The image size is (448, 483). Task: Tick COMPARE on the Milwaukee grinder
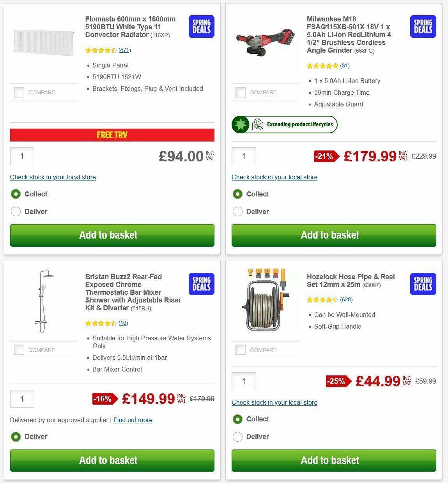click(x=241, y=92)
